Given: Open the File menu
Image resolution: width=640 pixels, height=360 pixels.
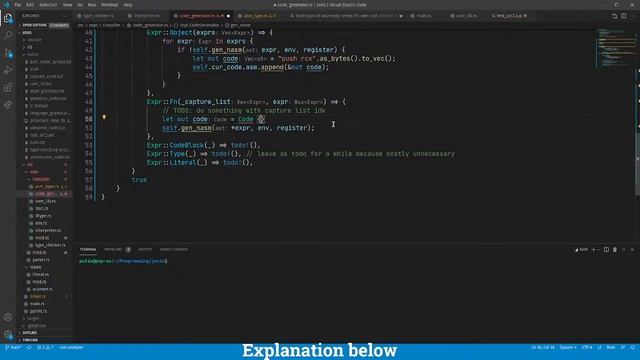Looking at the screenshot, I should (18, 5).
